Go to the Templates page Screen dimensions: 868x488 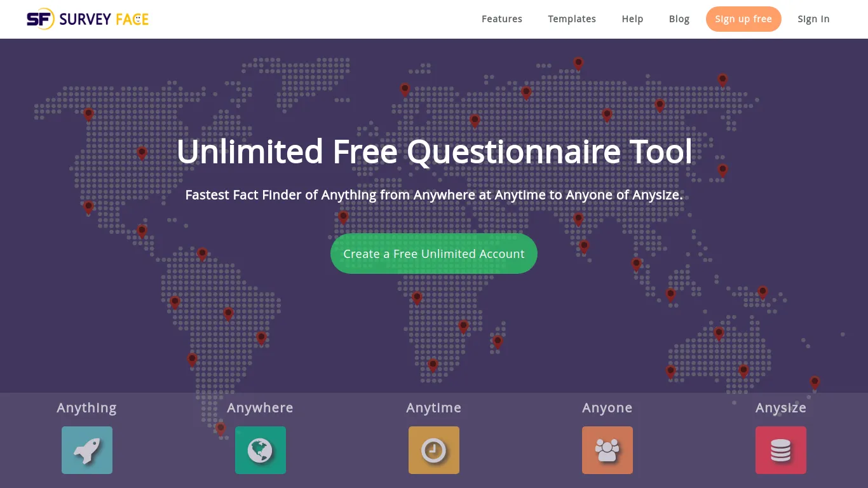pos(572,19)
